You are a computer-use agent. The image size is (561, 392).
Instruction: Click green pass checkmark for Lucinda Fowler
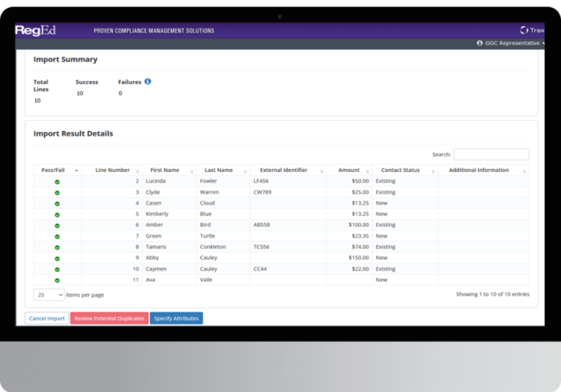pos(57,181)
